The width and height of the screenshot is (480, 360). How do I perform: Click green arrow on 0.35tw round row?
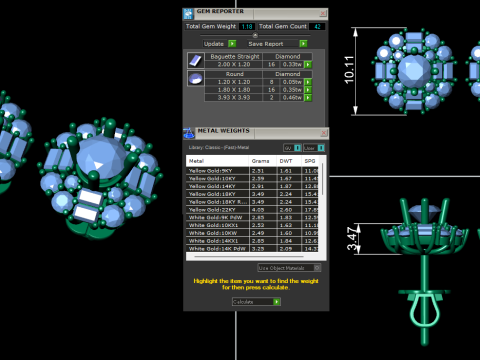(308, 90)
